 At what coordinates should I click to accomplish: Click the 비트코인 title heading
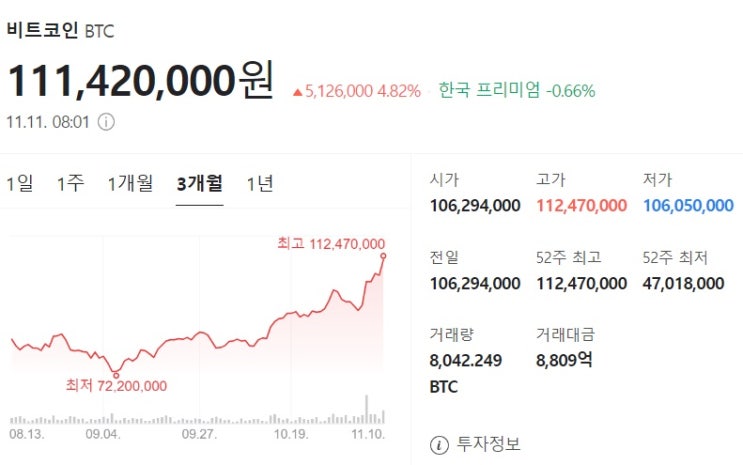42,30
